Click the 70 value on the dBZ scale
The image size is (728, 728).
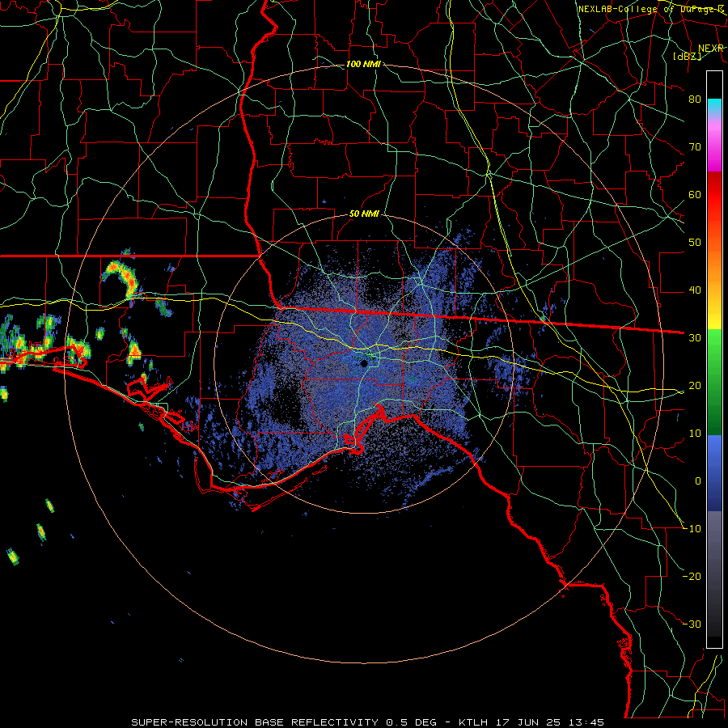pos(695,147)
